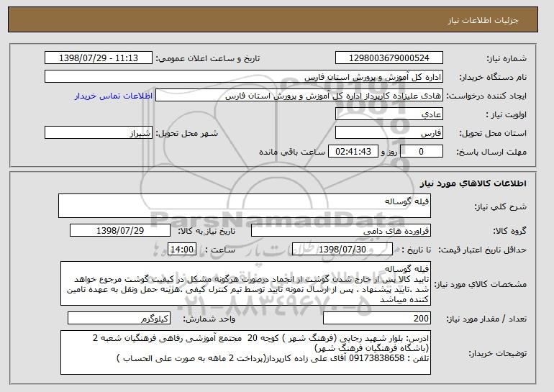
Task: Click the general description field فیله گوساله
Action: click(245, 206)
